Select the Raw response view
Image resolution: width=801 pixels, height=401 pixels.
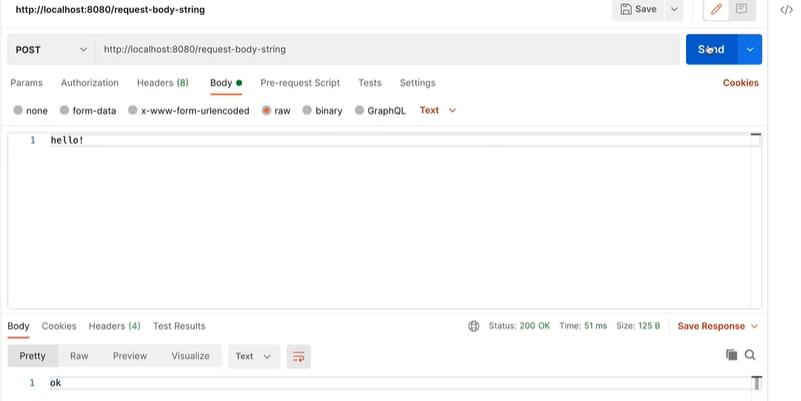(79, 356)
